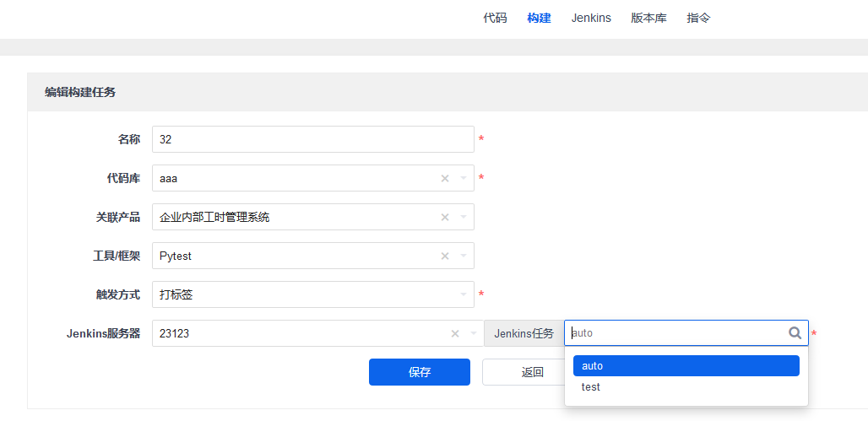
Task: Focus the 名称 input field
Action: [312, 139]
